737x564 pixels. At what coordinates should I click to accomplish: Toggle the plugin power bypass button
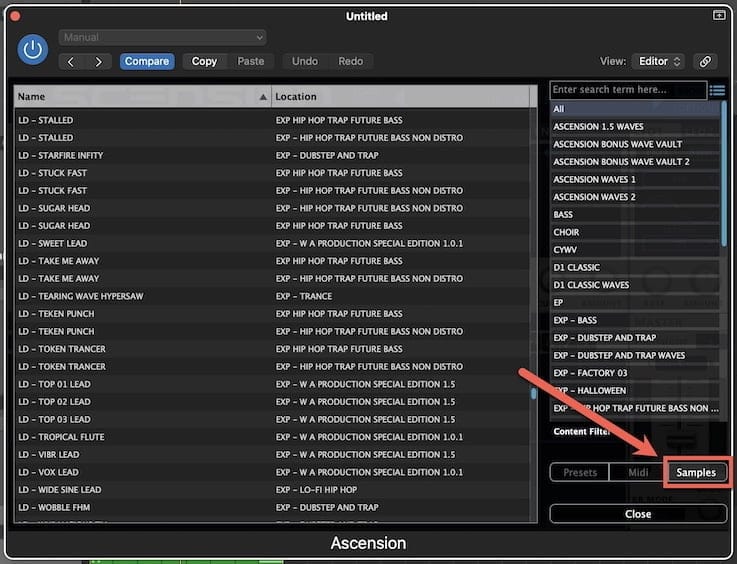coord(33,49)
